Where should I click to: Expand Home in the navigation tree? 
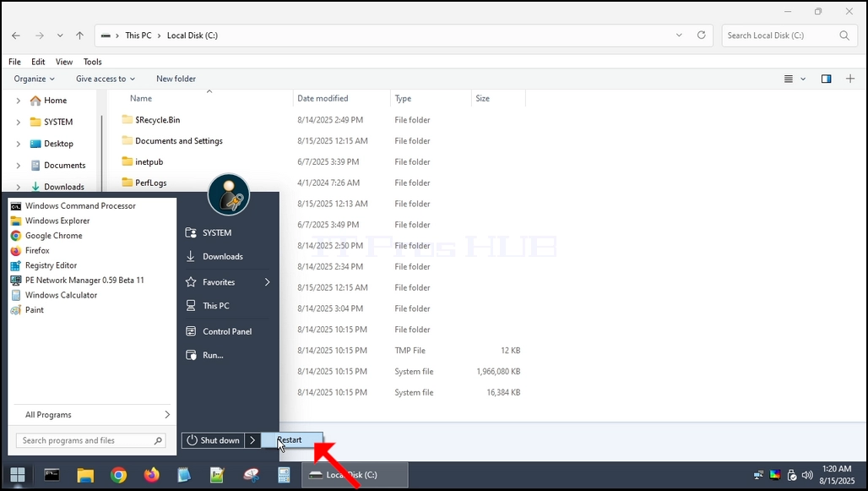[19, 101]
